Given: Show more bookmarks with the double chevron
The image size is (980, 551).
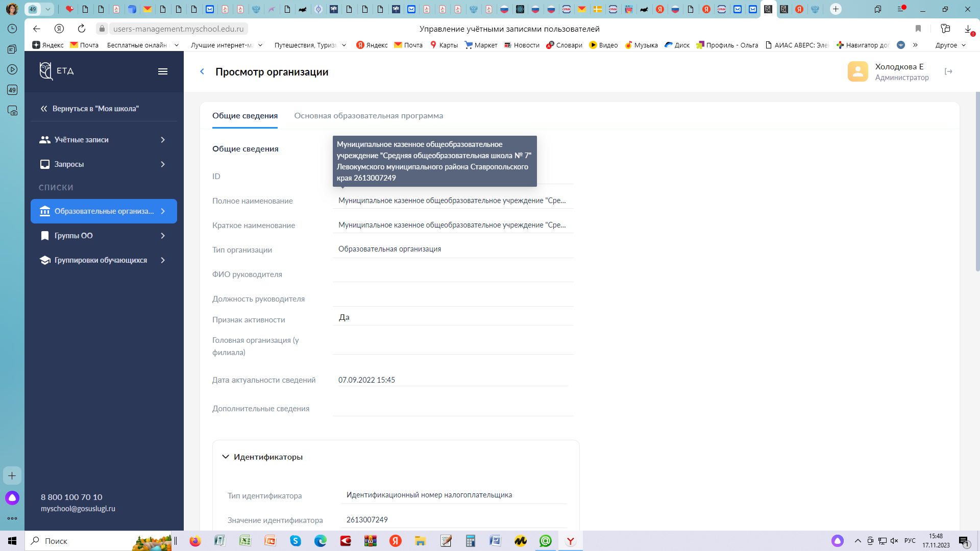Looking at the screenshot, I should tap(915, 45).
